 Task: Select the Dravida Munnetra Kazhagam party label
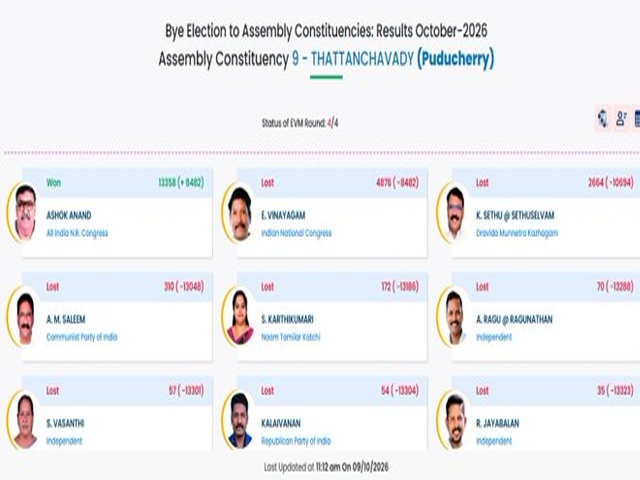517,233
